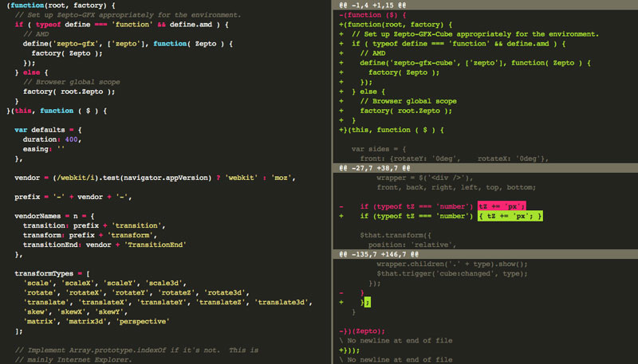The height and width of the screenshot is (364, 638).
Task: Click the line 'transformTypes = ['
Action: (x=52, y=273)
